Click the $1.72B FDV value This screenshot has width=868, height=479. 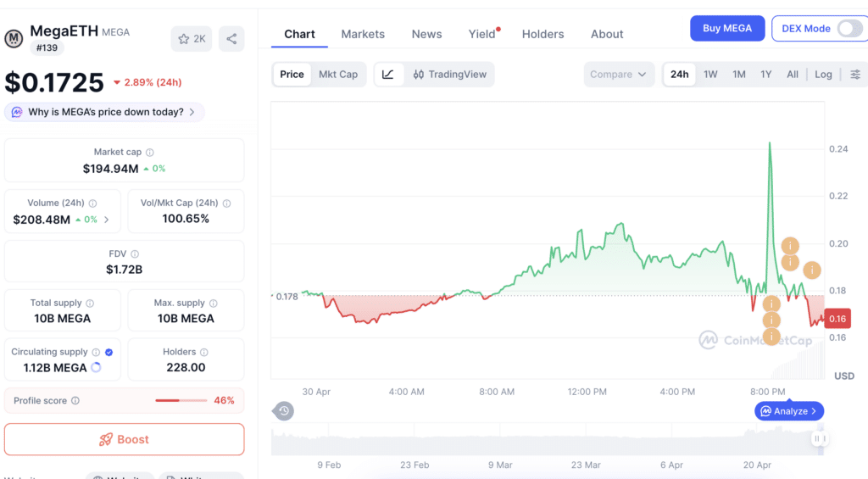pos(124,270)
